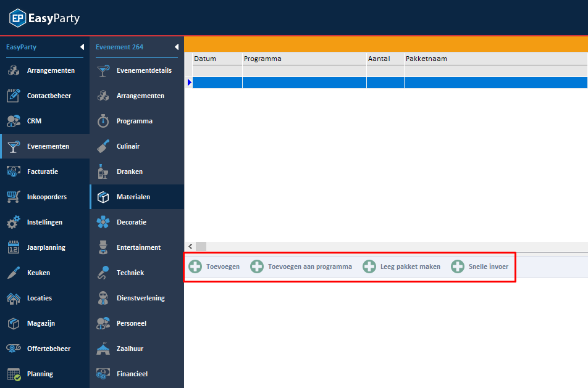Click Toevoegen aan programma

[301, 266]
